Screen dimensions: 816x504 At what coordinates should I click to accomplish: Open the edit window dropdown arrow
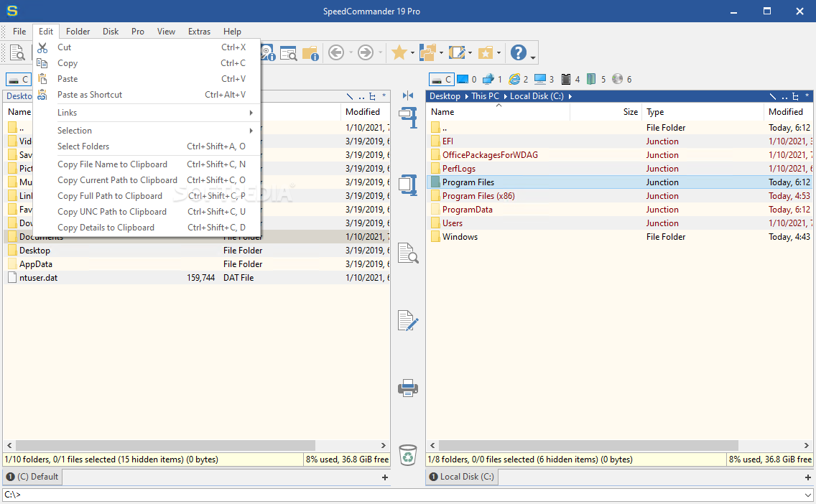pos(470,52)
